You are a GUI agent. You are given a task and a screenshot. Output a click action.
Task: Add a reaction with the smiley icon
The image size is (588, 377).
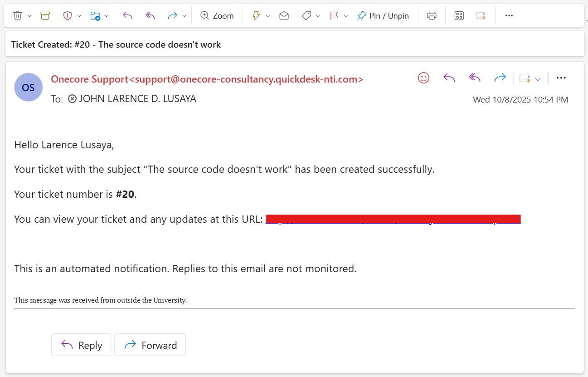coord(423,77)
